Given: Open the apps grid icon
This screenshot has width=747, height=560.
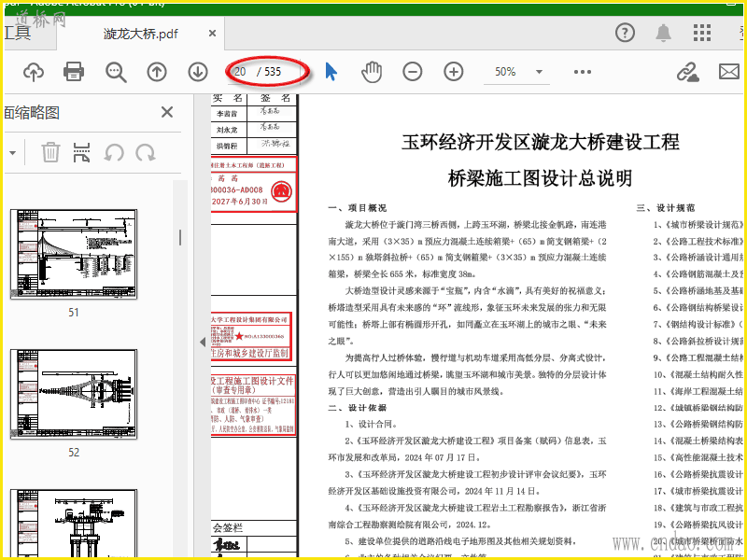Looking at the screenshot, I should click(702, 33).
